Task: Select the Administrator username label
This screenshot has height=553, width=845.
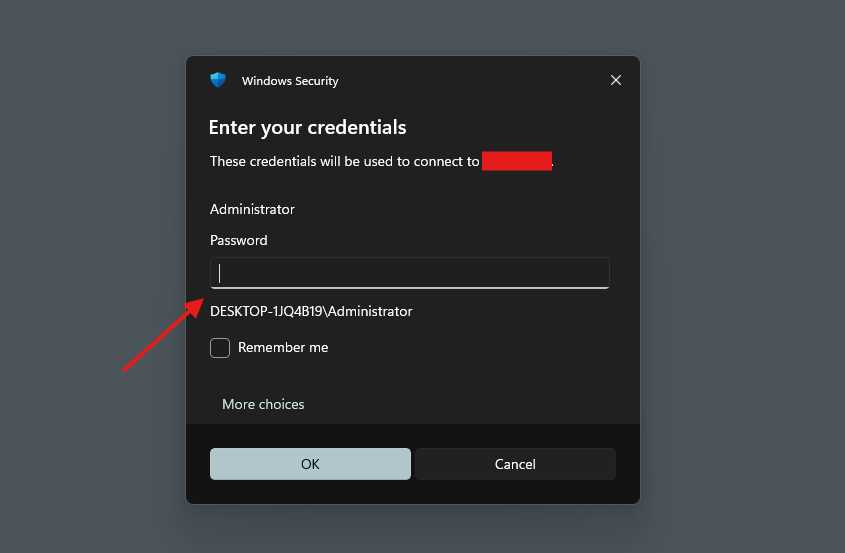Action: coord(252,209)
